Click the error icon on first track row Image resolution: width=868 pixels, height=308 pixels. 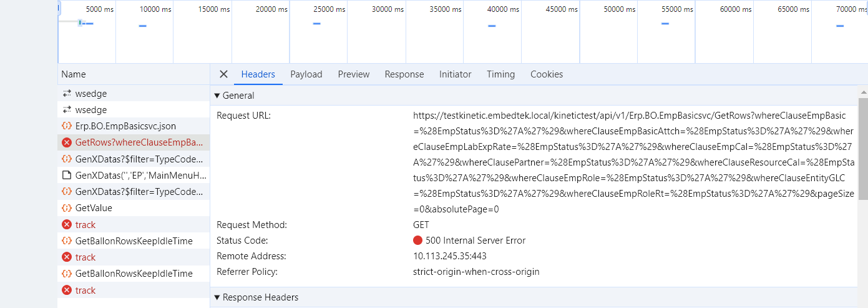(67, 224)
